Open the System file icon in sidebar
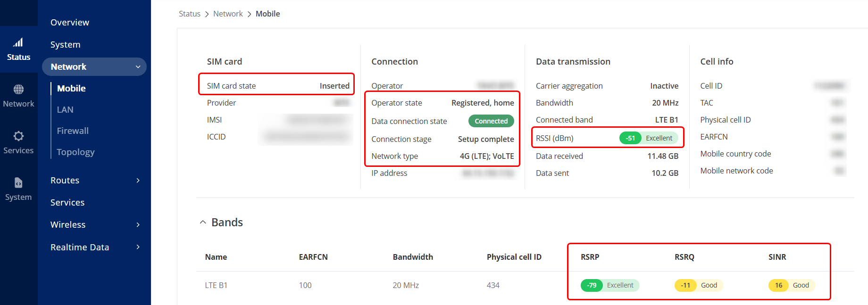The image size is (868, 305). point(18,183)
